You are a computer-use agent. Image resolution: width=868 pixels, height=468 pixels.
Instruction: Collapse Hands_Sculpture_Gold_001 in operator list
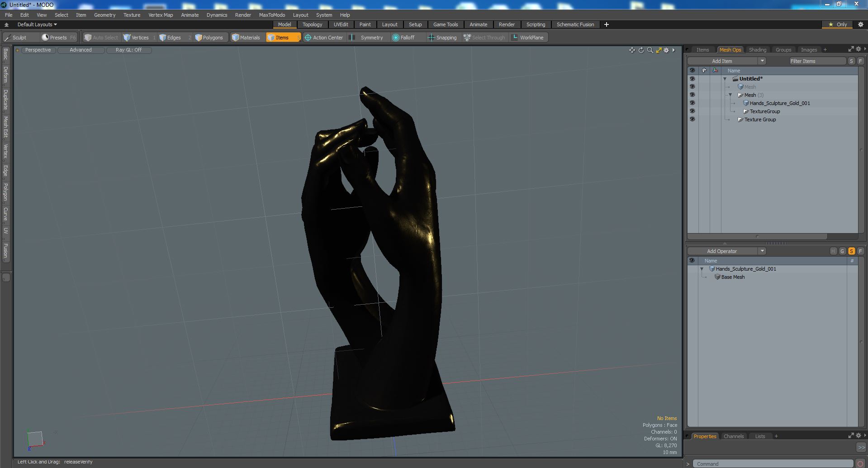[702, 269]
